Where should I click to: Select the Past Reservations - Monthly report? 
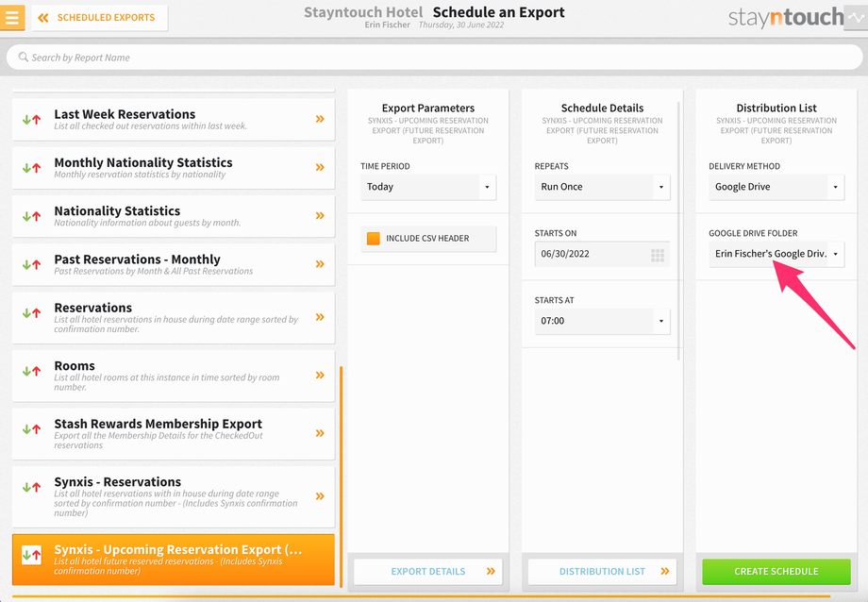[174, 265]
